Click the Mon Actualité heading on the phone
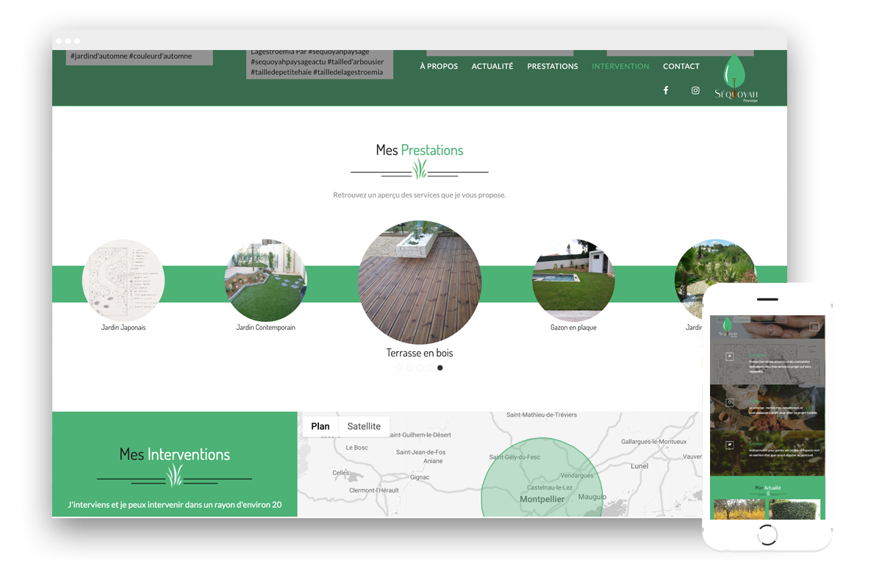Viewport: 882px width, 588px height. coord(767,487)
